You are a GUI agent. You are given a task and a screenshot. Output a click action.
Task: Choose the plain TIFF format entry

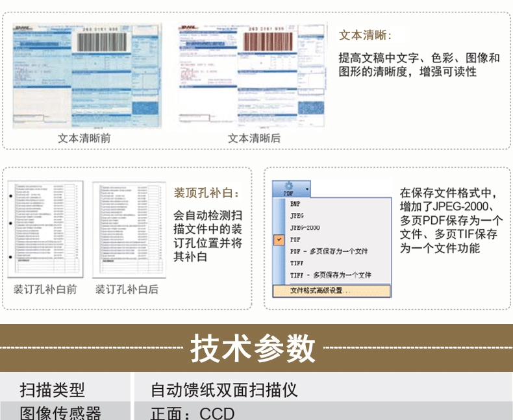click(x=297, y=263)
